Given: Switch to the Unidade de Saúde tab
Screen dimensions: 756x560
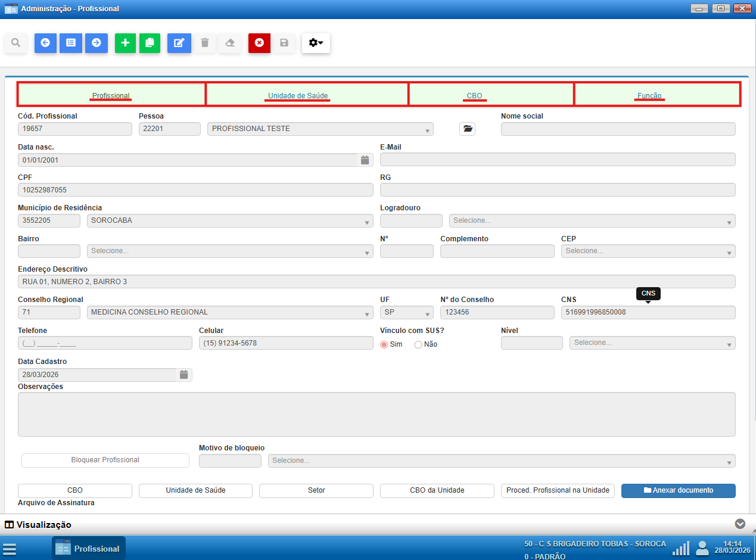Looking at the screenshot, I should click(298, 95).
